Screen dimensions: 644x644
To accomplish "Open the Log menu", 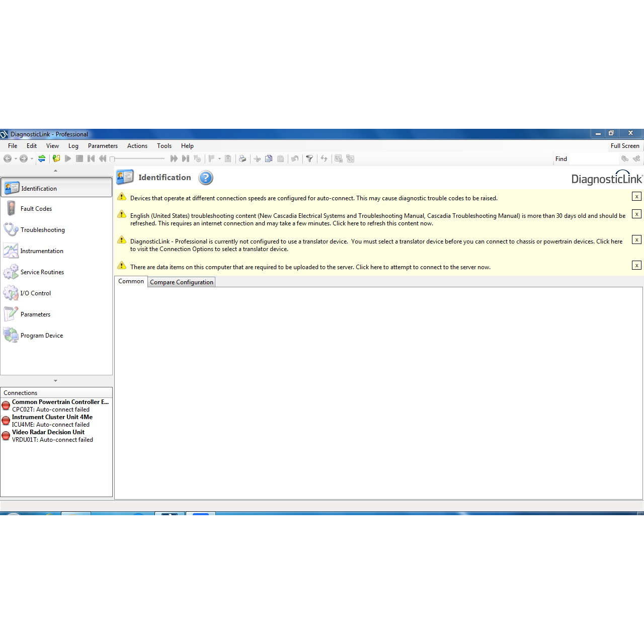I will [x=73, y=146].
